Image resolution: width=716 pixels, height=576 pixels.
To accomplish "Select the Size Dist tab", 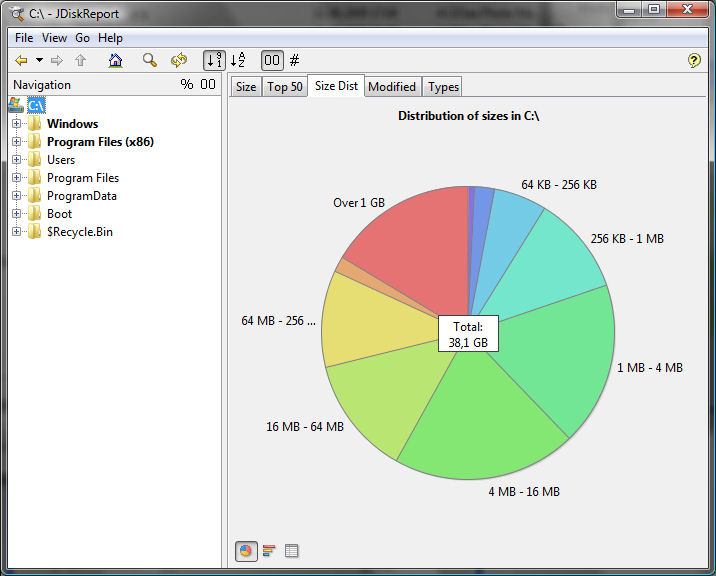I will [336, 86].
